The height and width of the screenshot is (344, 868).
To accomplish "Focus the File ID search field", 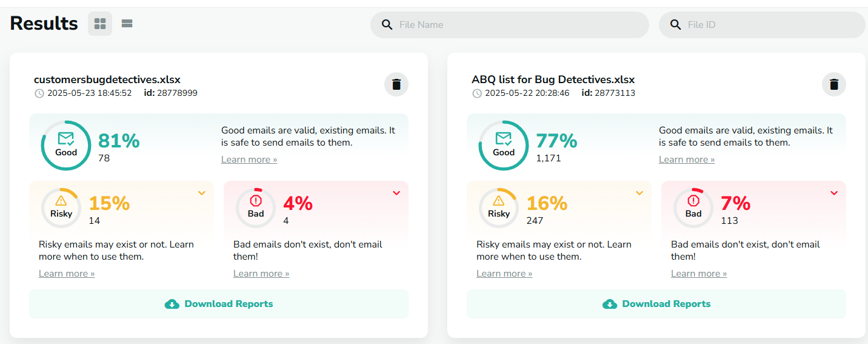I will (762, 25).
